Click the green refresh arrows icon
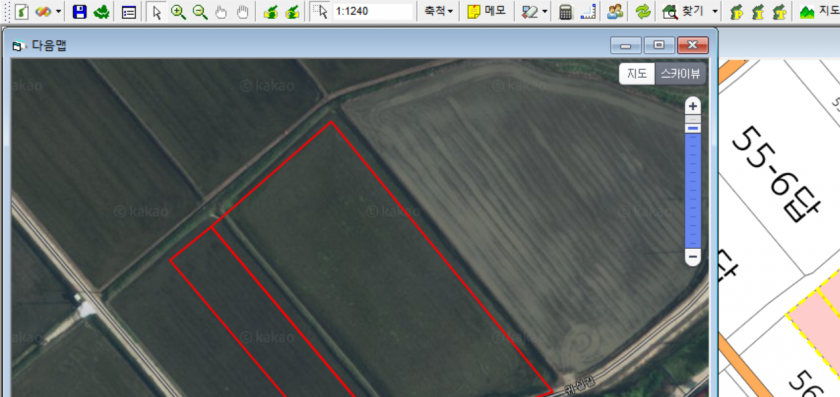 642,12
